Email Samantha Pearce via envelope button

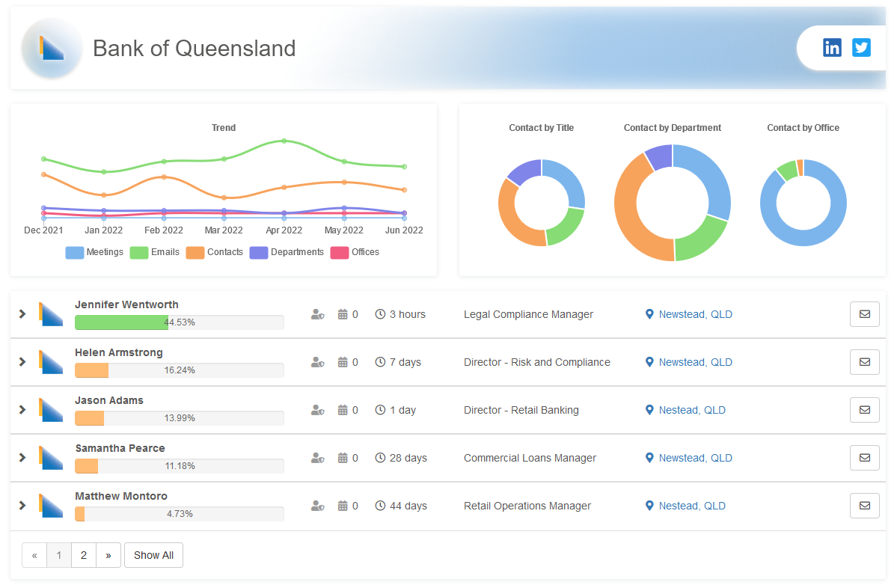coord(864,458)
